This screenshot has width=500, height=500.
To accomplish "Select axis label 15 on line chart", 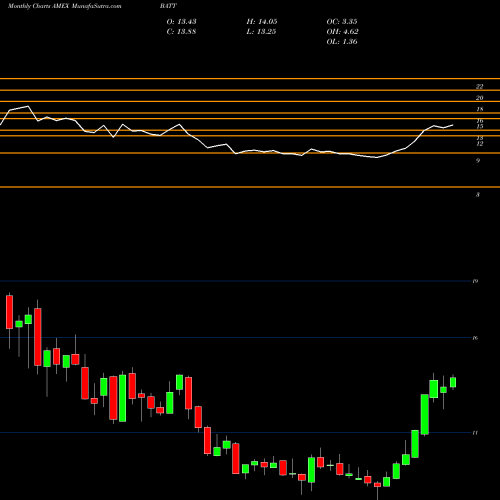I will (480, 127).
